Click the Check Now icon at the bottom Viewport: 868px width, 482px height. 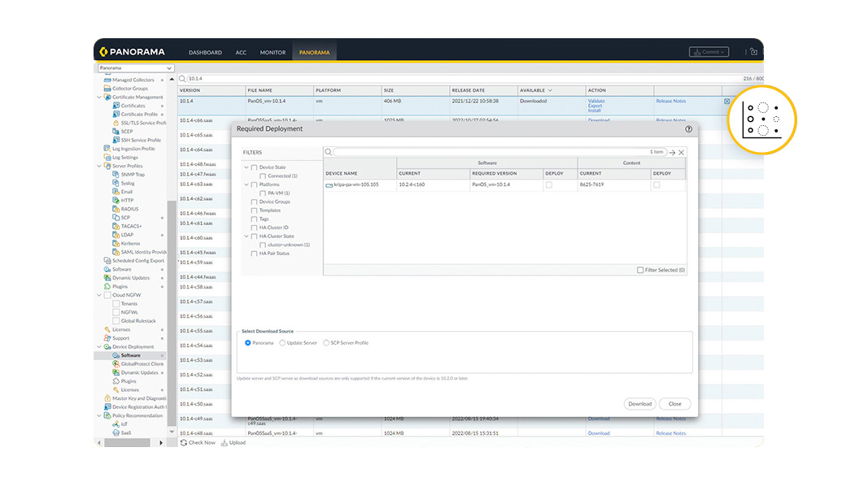tap(184, 442)
